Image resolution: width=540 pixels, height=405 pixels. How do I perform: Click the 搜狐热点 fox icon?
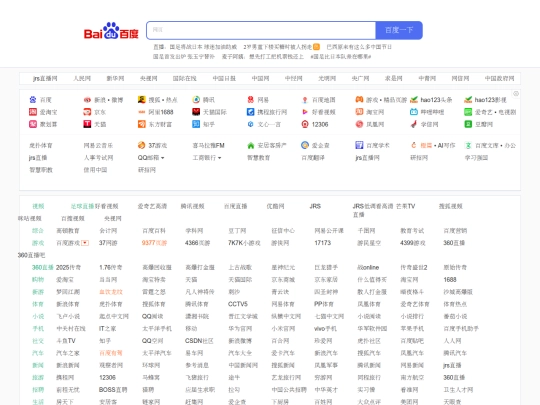pyautogui.click(x=142, y=100)
